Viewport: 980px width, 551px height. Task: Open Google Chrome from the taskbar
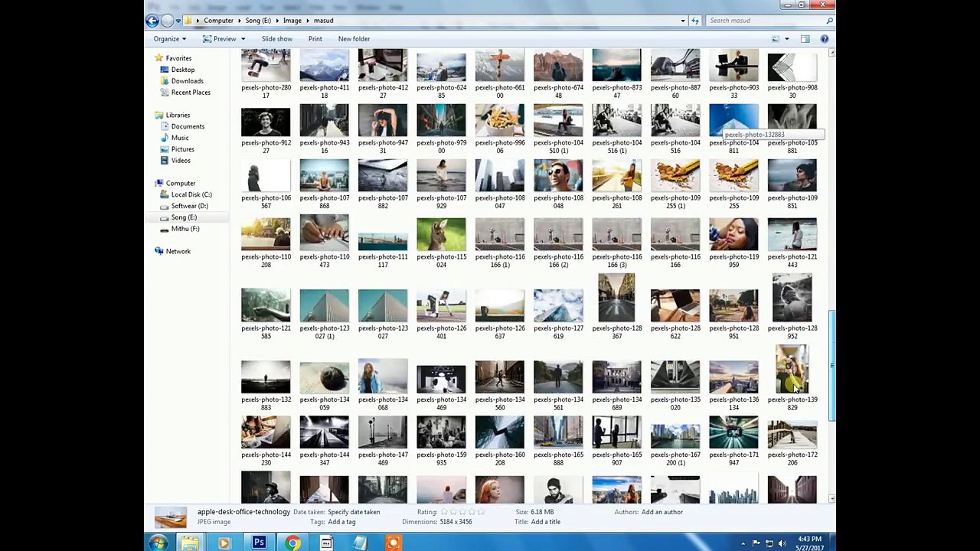pos(292,543)
